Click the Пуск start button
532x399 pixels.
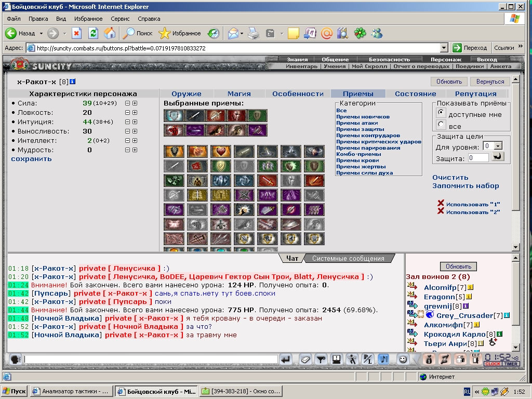15,392
